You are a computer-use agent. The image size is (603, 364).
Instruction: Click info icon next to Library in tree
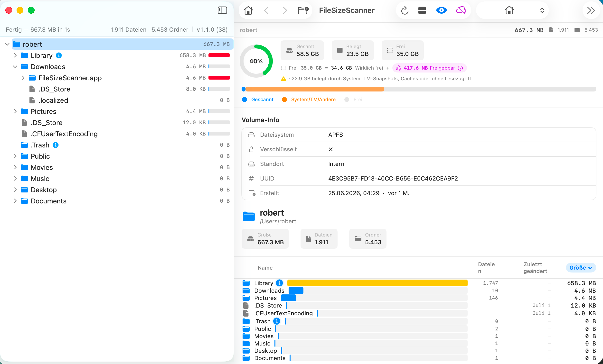click(x=59, y=55)
